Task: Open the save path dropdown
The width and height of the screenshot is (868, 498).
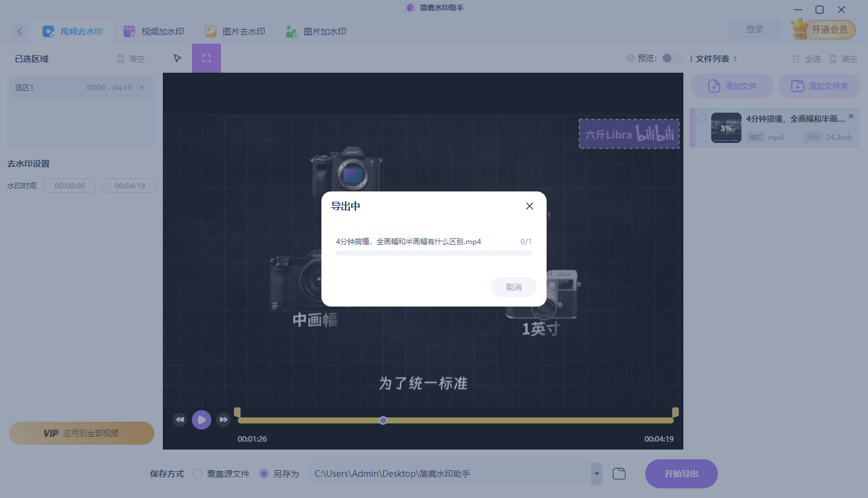Action: (596, 473)
